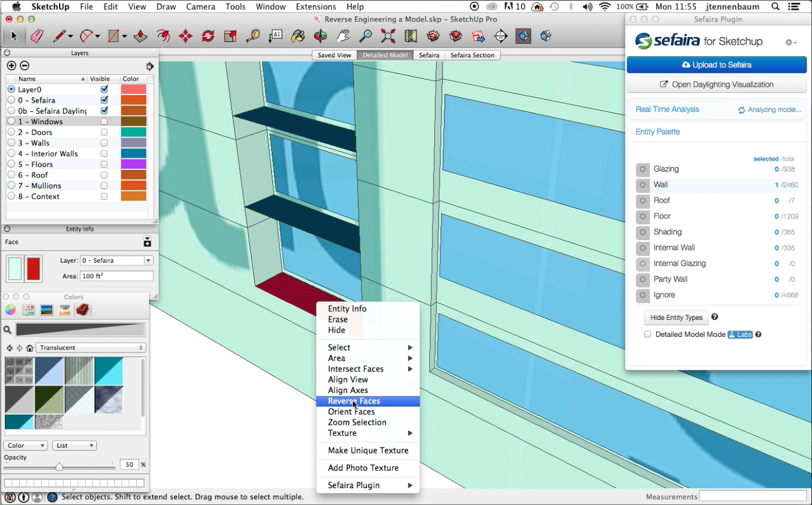Select the Tape Measure tool
Screen dimensions: 812x505
[x=253, y=37]
